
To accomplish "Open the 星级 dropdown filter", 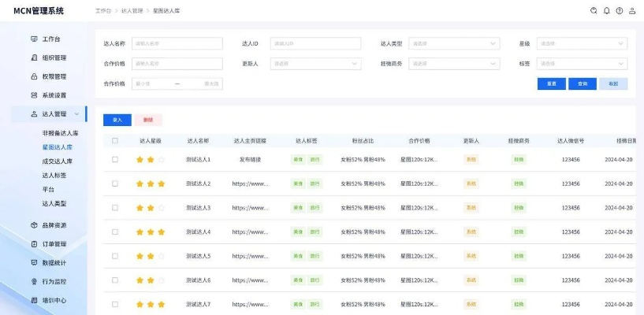I will pos(582,44).
